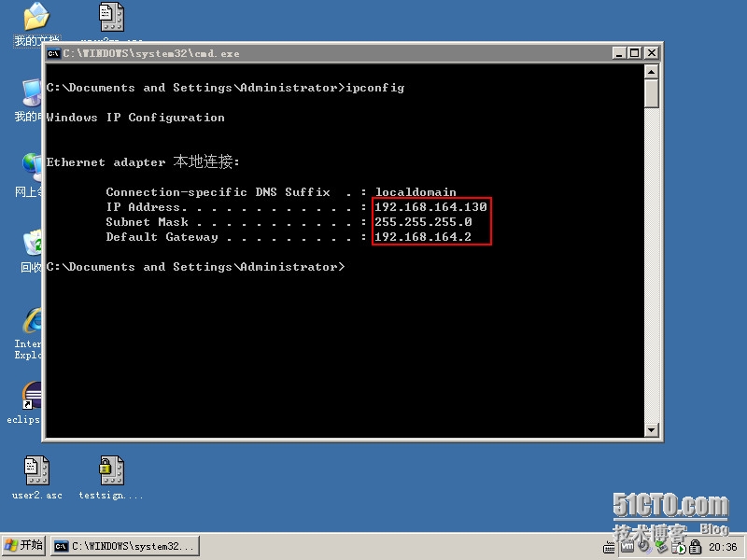This screenshot has height=560, width=747.
Task: Open the key file icon beside My Documents
Action: (x=111, y=17)
